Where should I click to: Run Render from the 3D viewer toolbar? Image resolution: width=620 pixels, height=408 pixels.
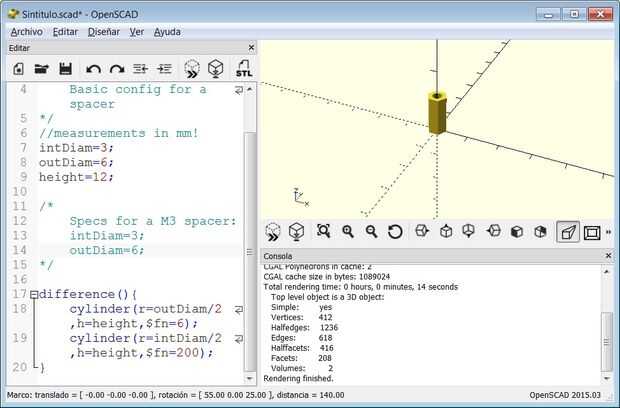point(296,232)
